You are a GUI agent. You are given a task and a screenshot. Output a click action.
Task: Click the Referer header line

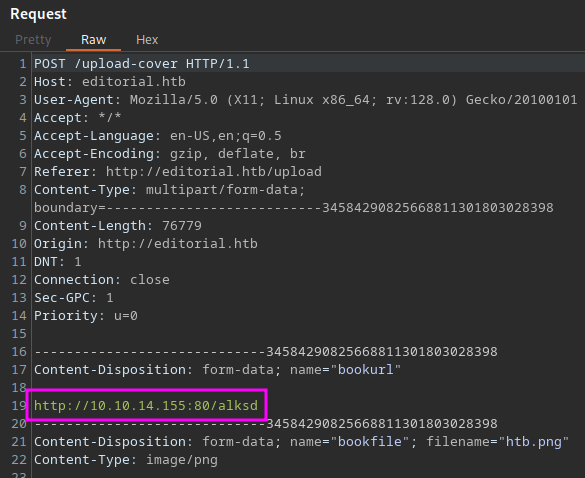[x=178, y=172]
